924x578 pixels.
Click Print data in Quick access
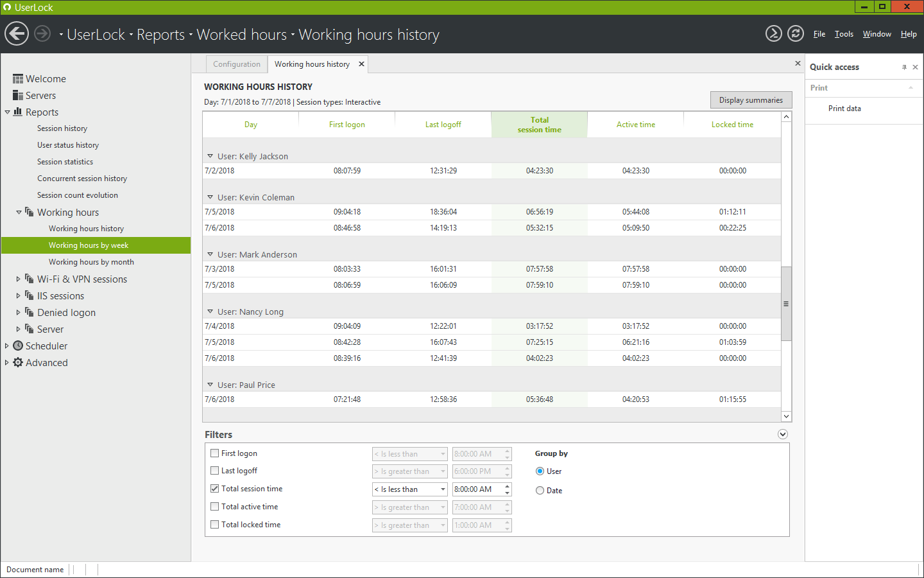coord(844,109)
